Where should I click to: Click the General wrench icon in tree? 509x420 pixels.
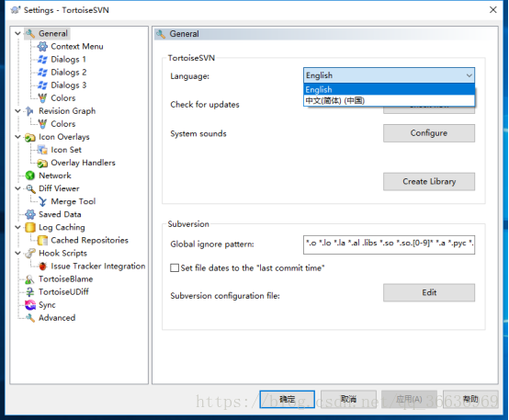click(x=30, y=33)
